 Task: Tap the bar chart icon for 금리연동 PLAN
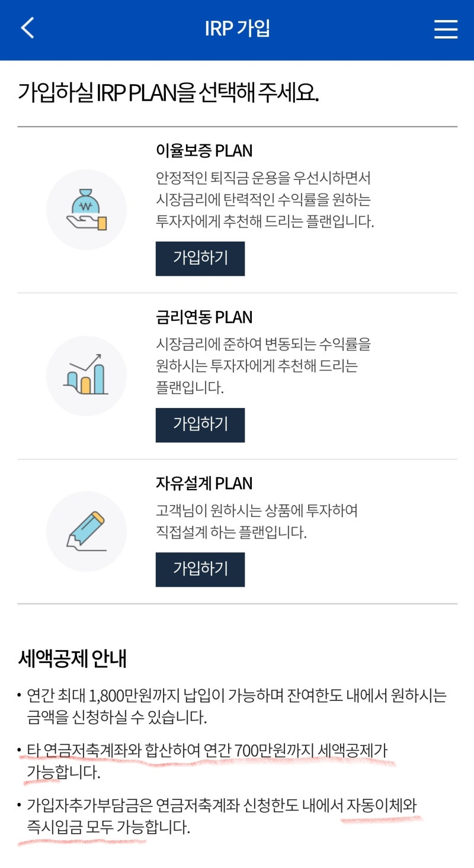(87, 376)
